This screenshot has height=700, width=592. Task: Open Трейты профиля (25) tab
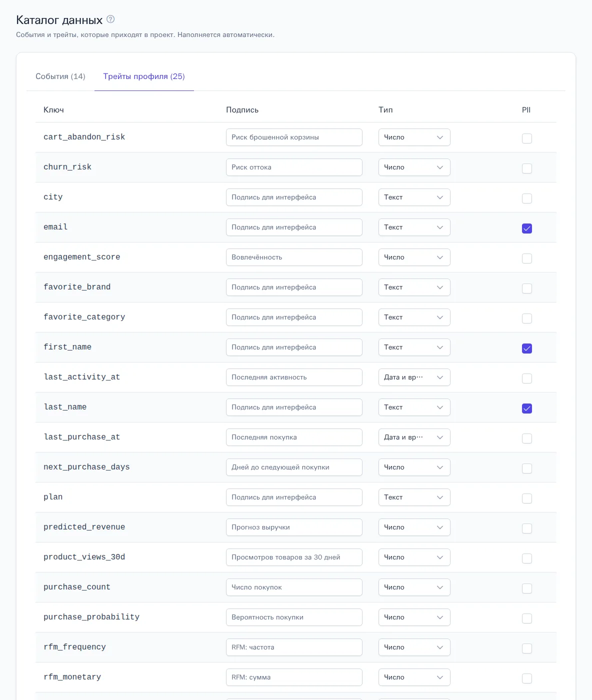click(x=144, y=76)
